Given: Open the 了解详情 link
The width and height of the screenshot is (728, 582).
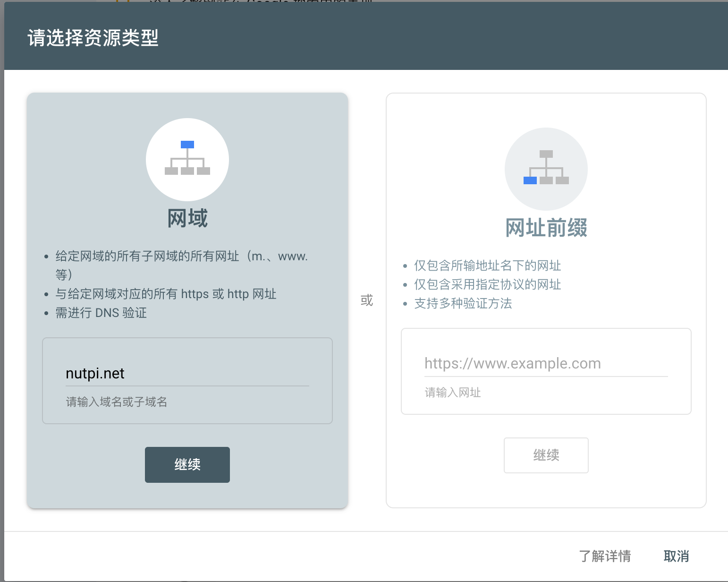Looking at the screenshot, I should pyautogui.click(x=605, y=556).
